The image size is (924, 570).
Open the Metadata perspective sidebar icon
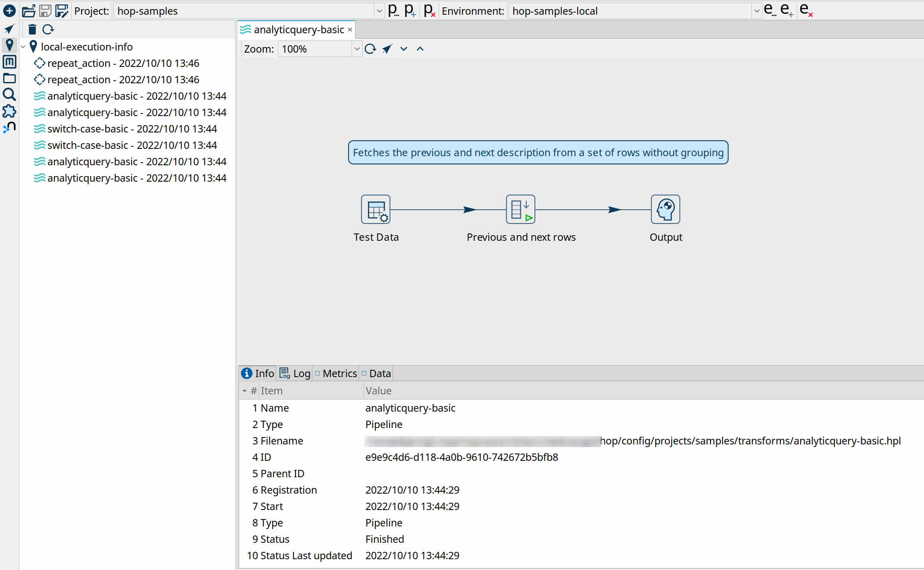coord(9,62)
